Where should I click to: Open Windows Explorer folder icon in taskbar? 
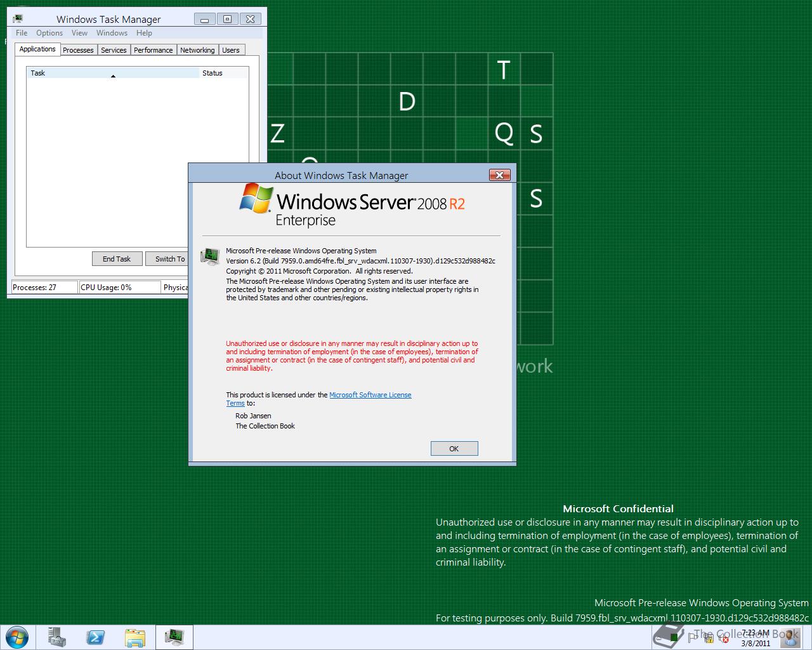[x=135, y=637]
